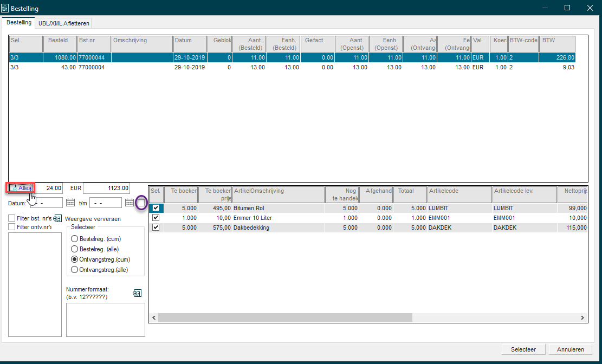Click the Emmer 10 Liter description cell
Screen dimensions: 602x364
279,218
